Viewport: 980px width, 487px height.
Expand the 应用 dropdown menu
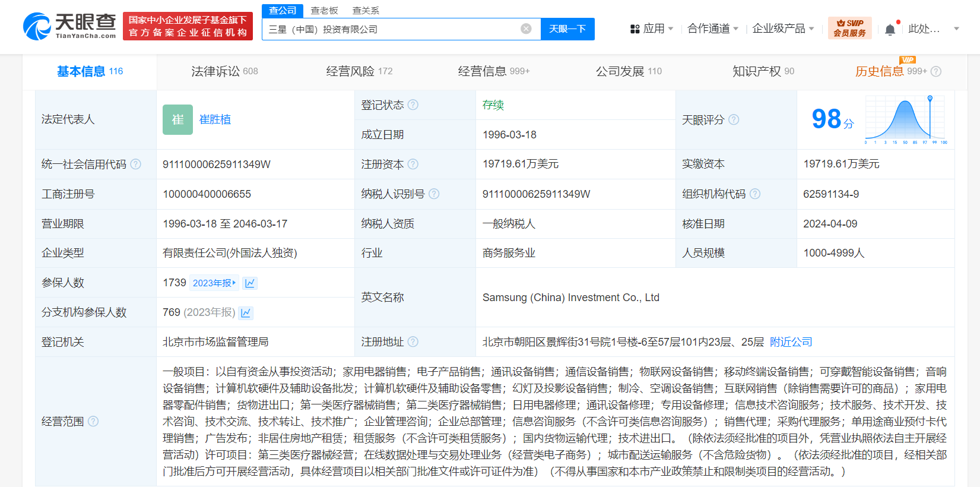click(x=652, y=29)
